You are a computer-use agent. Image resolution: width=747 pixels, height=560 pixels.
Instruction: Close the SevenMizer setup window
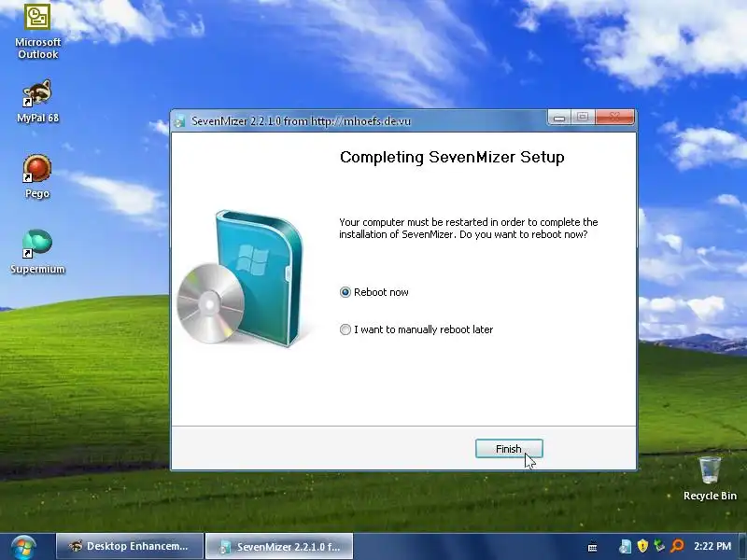pyautogui.click(x=614, y=117)
